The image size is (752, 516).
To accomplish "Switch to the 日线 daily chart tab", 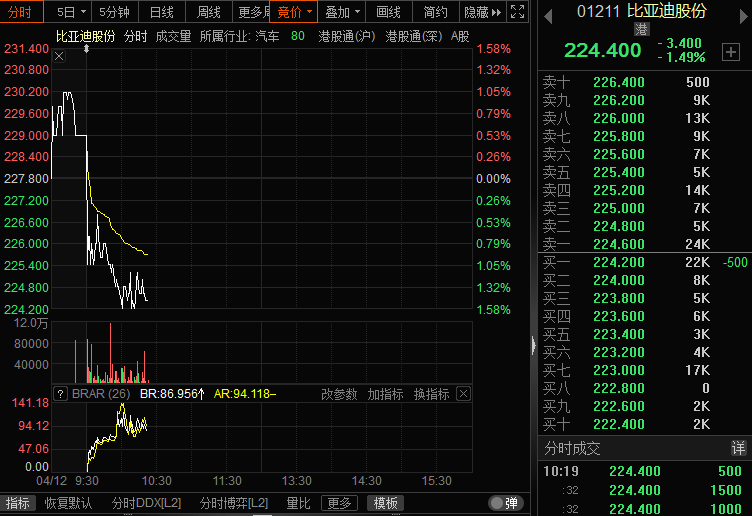I will (161, 12).
